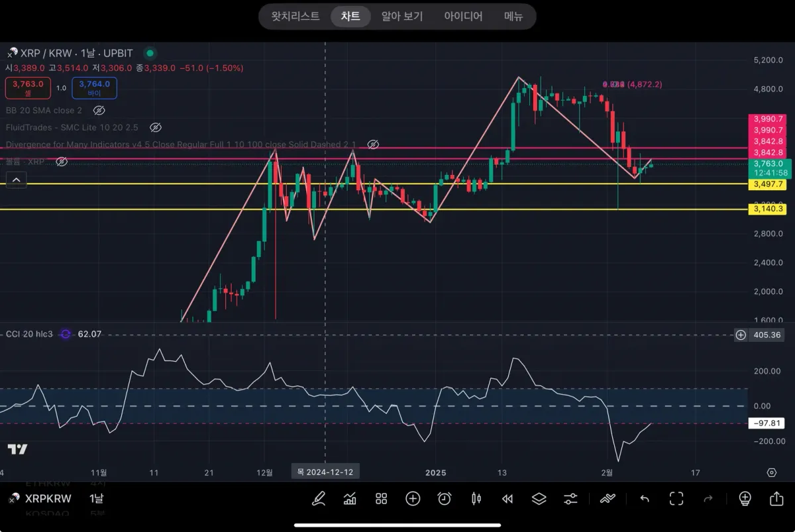Enter fullscreen mode from bottom toolbar
Viewport: 795px width, 532px height.
(676, 498)
